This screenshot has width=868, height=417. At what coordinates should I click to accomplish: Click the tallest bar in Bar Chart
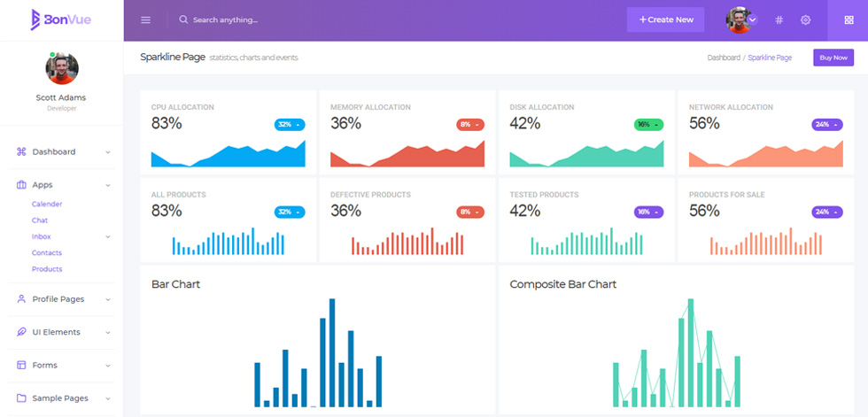pos(332,353)
